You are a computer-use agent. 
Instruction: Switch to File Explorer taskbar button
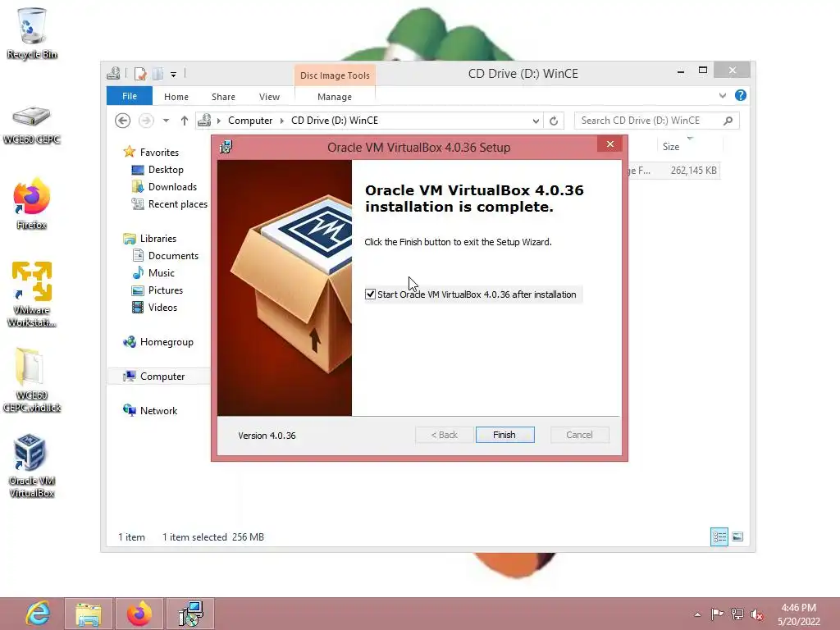[89, 614]
